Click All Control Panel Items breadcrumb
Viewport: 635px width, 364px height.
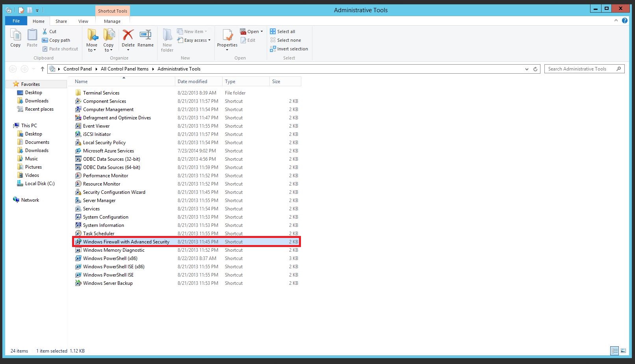click(124, 69)
